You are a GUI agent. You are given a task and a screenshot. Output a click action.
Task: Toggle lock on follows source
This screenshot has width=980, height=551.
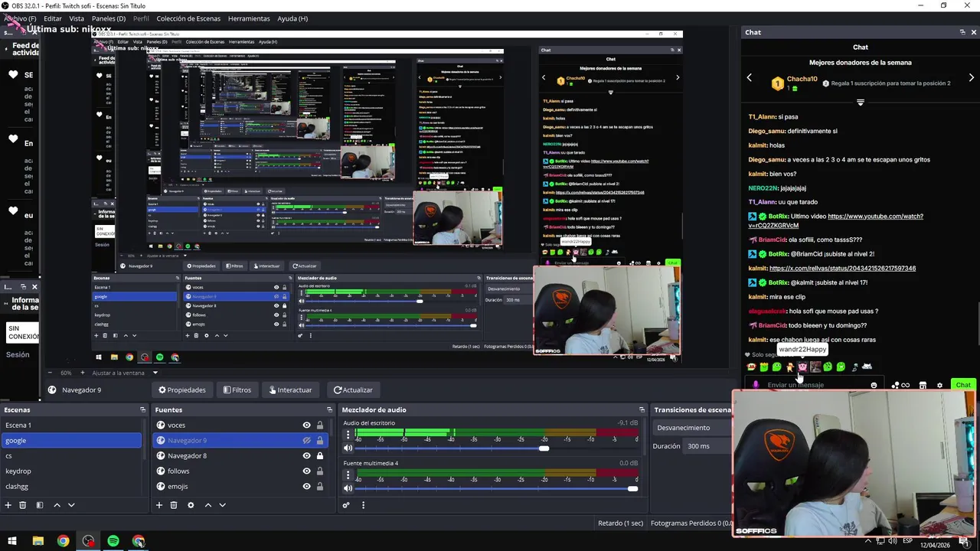point(320,471)
